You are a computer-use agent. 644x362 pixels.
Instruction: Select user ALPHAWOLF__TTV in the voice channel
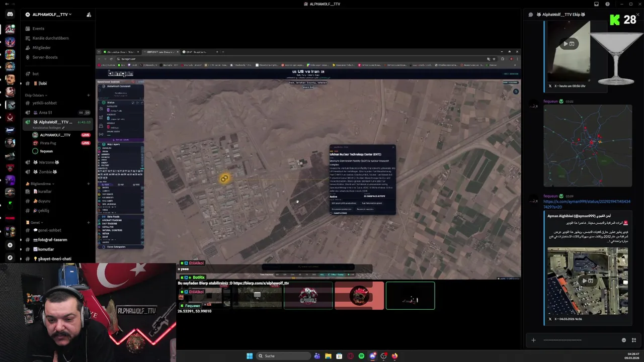[x=55, y=135]
